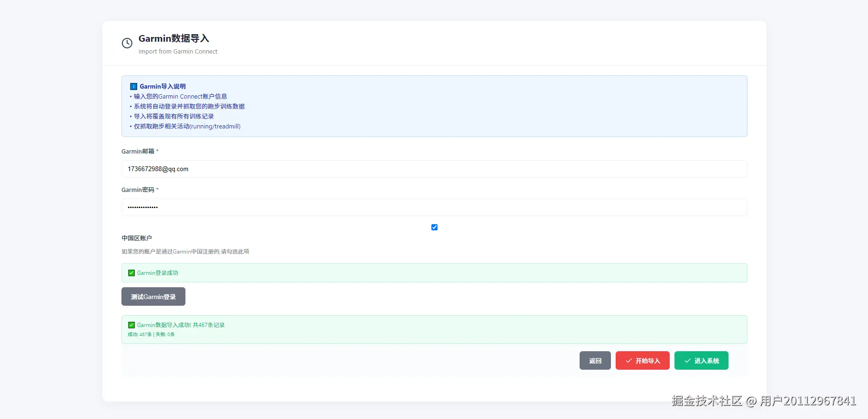
Task: Click the 如果您的账户是通过Garmin中国注册的 hint text
Action: pyautogui.click(x=185, y=252)
